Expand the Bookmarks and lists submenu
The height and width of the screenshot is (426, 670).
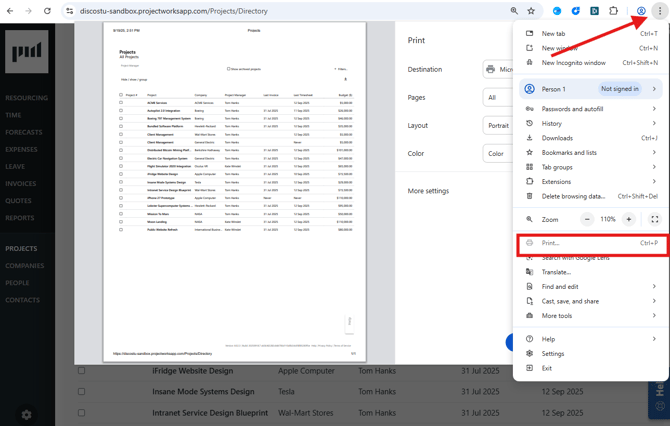[590, 153]
